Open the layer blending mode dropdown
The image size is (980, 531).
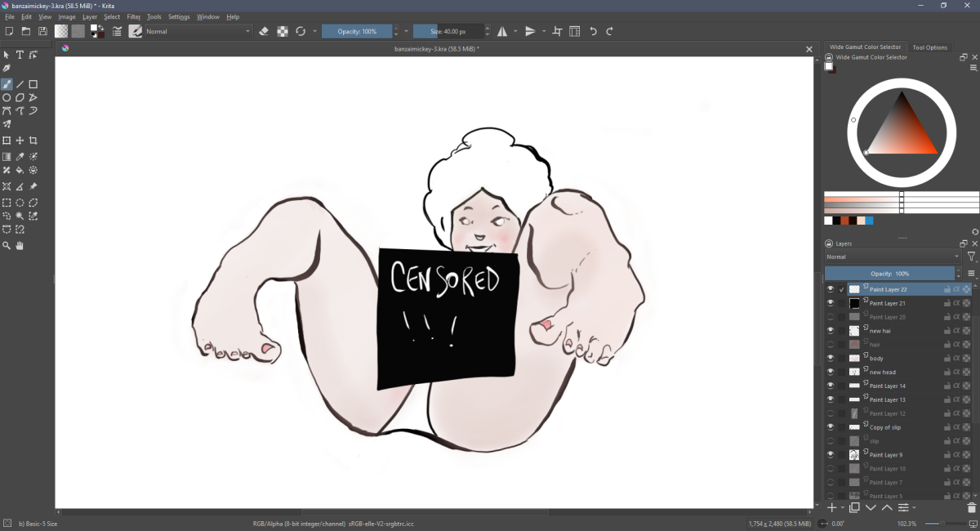(893, 257)
